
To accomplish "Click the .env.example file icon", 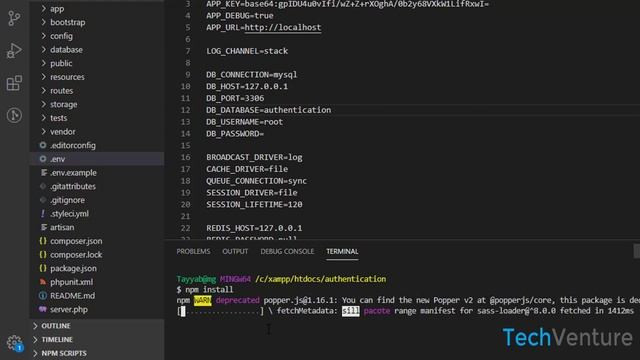I will click(x=43, y=173).
